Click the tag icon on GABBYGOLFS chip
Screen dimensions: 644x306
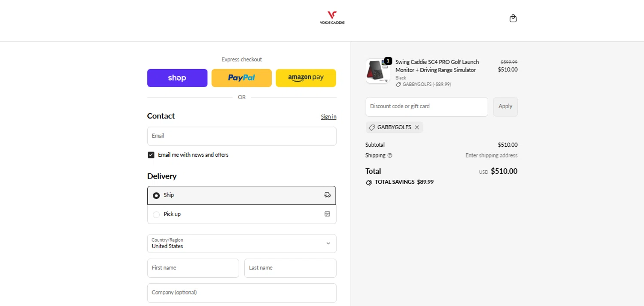[372, 127]
